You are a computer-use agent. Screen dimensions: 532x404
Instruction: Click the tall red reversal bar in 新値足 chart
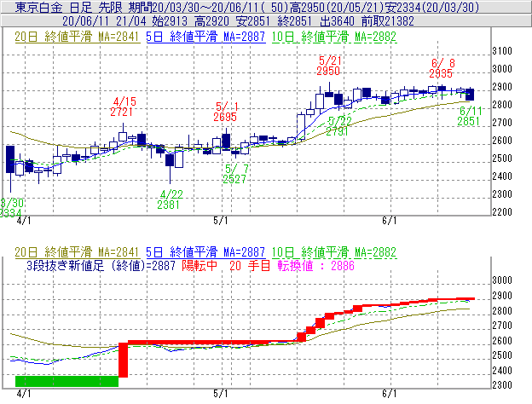pos(123,360)
